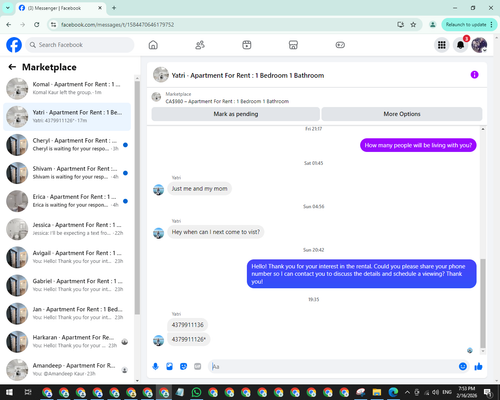
Task: Open the Friends icon in top nav
Action: pos(200,45)
